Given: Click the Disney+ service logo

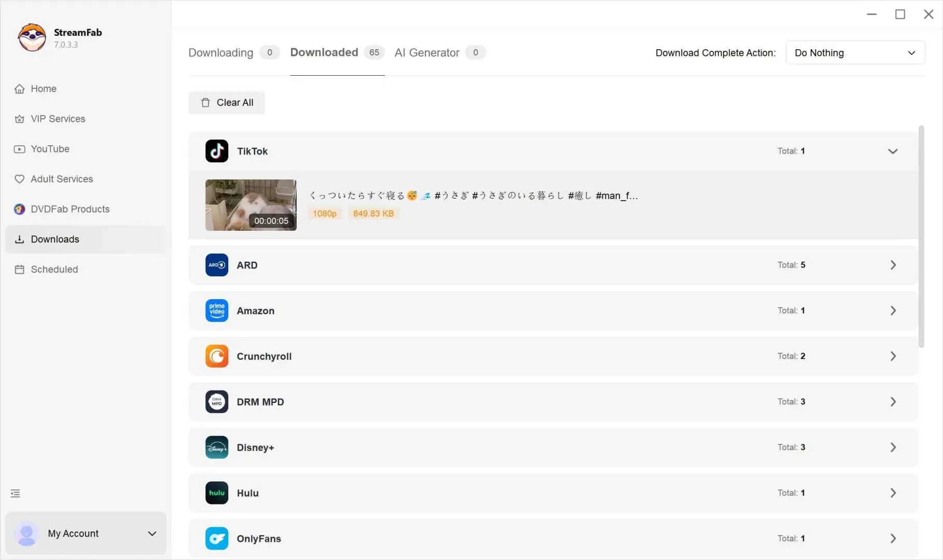Looking at the screenshot, I should pos(217,447).
